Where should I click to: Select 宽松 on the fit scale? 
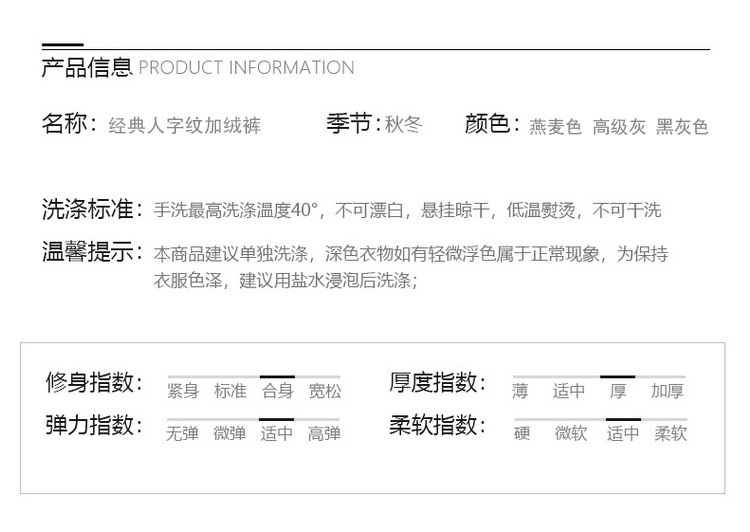coord(325,391)
